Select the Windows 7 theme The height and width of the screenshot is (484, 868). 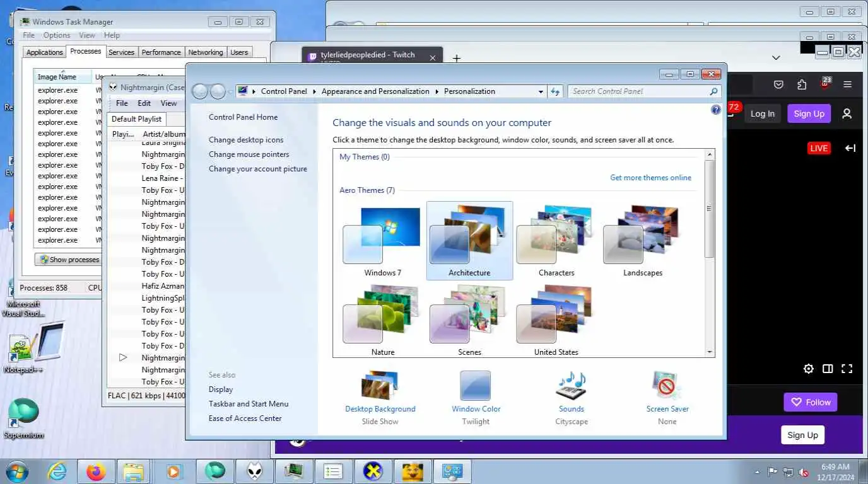(x=382, y=242)
